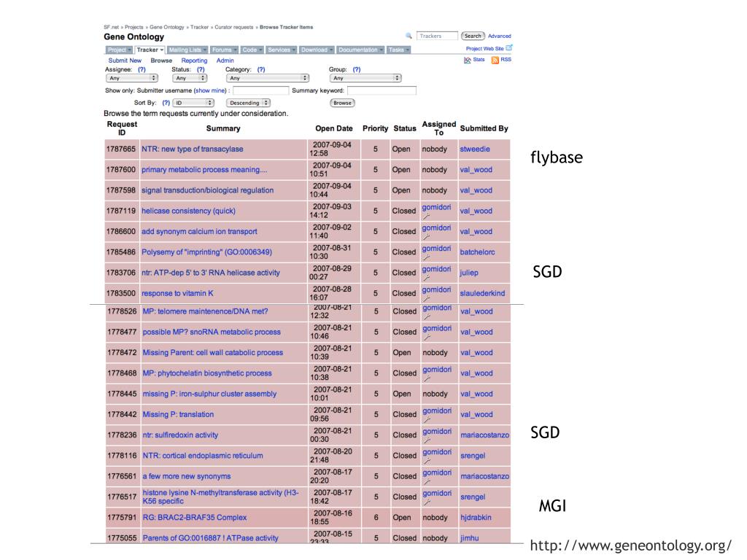Open ntr: ATP-dep RNA helicase activity

tap(211, 273)
